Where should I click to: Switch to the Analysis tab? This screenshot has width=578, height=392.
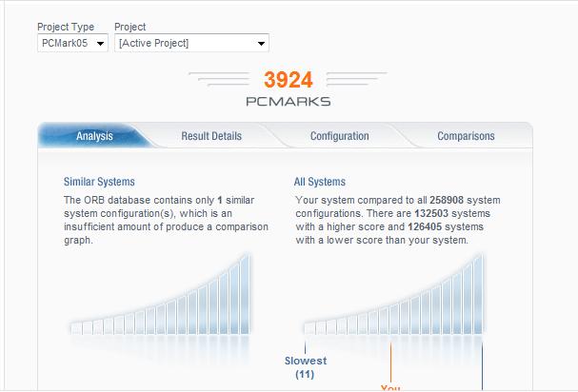pos(94,136)
